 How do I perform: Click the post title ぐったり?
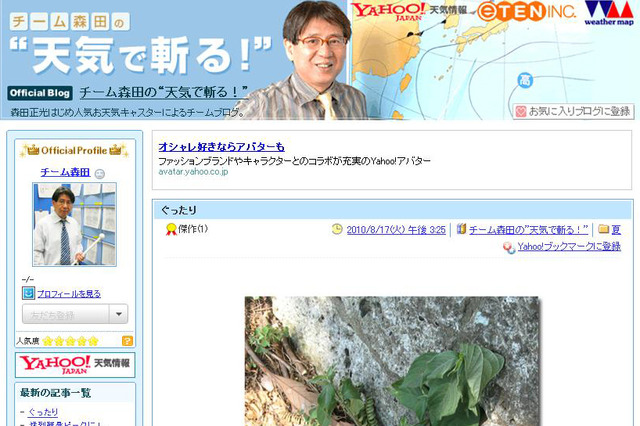coord(178,210)
